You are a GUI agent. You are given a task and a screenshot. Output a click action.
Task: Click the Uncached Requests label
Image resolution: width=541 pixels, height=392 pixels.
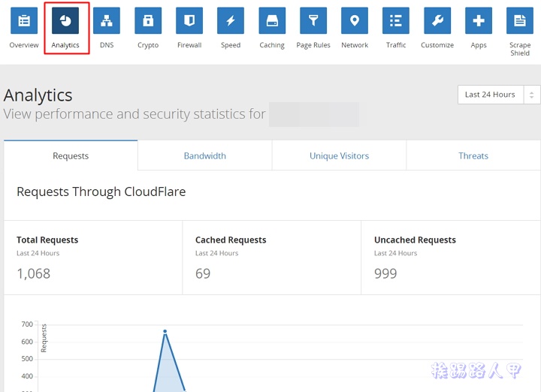click(x=415, y=240)
